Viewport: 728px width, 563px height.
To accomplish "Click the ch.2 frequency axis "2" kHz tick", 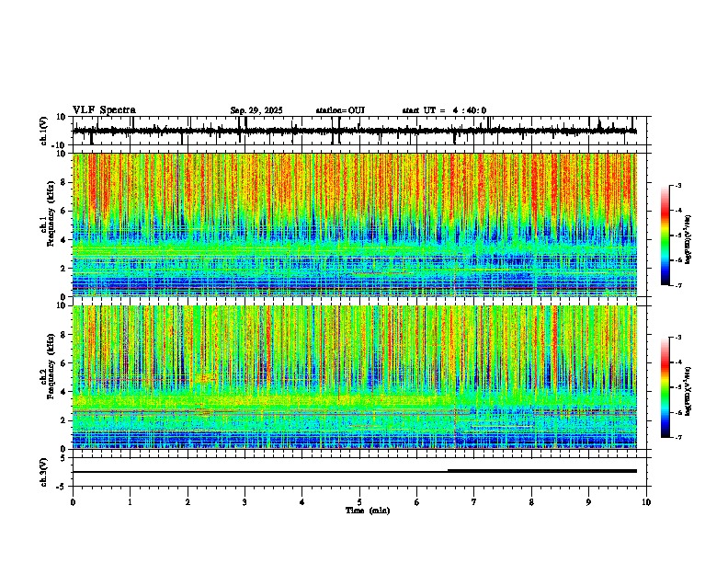I will click(x=63, y=420).
